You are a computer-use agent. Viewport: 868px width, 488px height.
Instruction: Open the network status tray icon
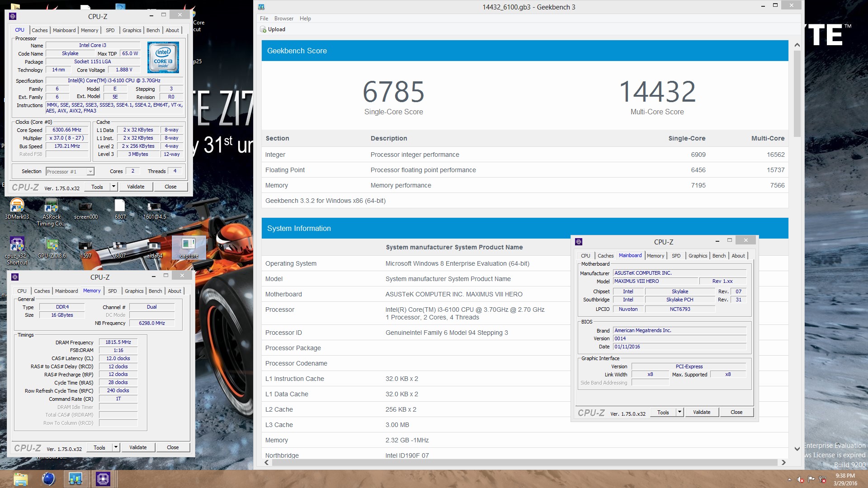[x=822, y=479]
